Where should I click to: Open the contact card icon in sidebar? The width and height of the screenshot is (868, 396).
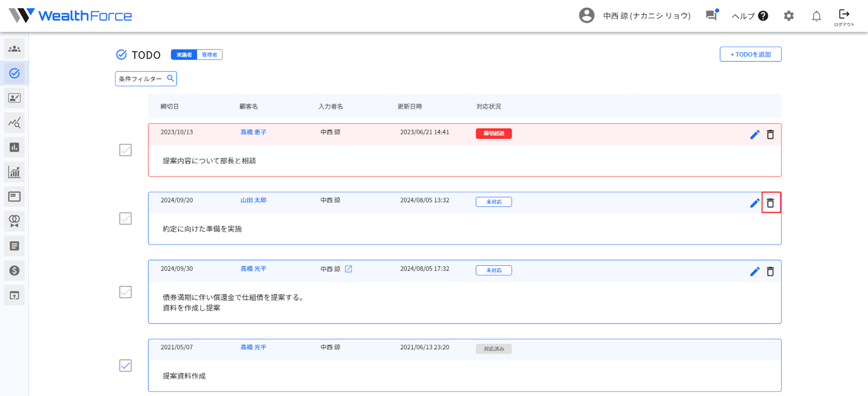15,98
